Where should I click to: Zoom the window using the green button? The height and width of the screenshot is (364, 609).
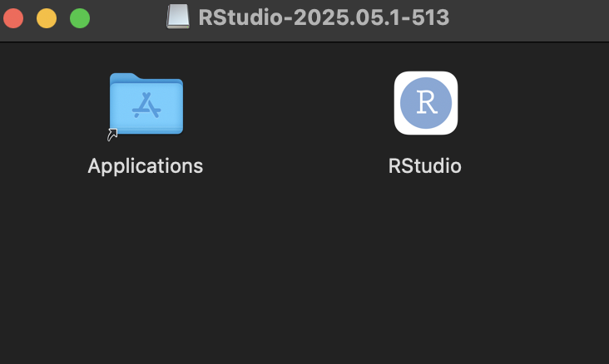pyautogui.click(x=80, y=18)
